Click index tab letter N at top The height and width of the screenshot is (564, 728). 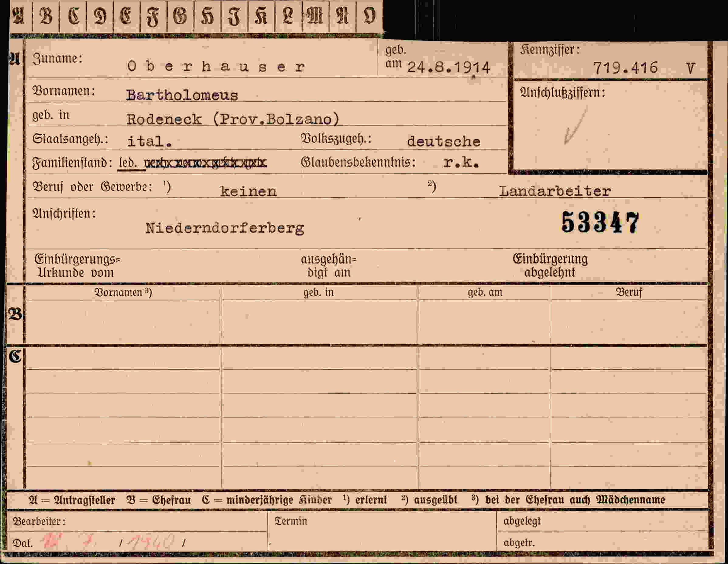click(x=342, y=16)
